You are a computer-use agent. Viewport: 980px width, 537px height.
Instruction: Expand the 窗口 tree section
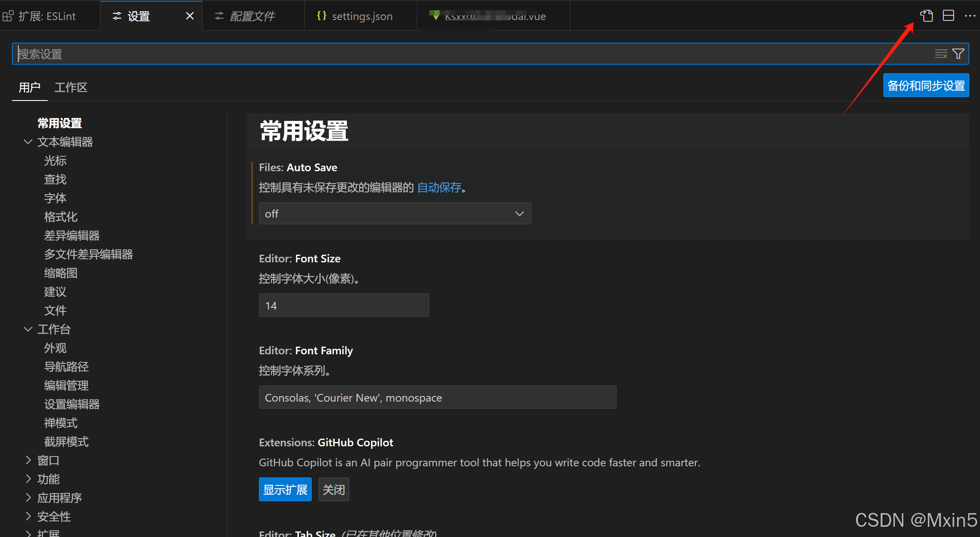pyautogui.click(x=28, y=460)
